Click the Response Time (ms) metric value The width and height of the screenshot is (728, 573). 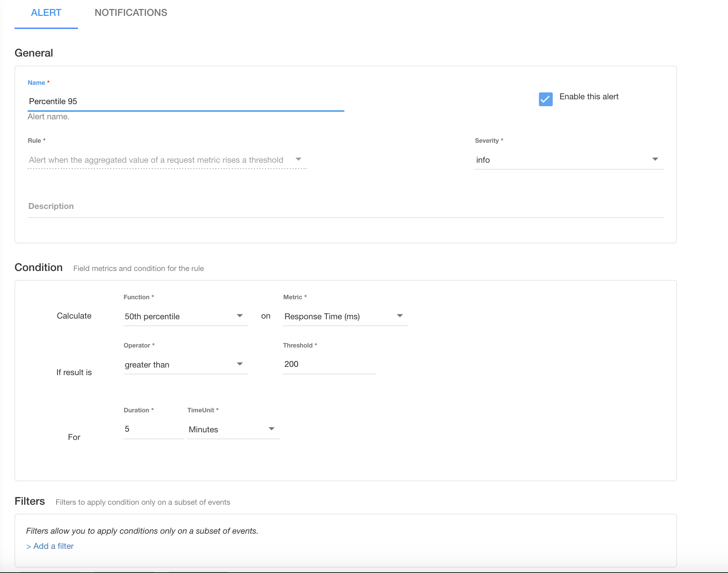322,316
